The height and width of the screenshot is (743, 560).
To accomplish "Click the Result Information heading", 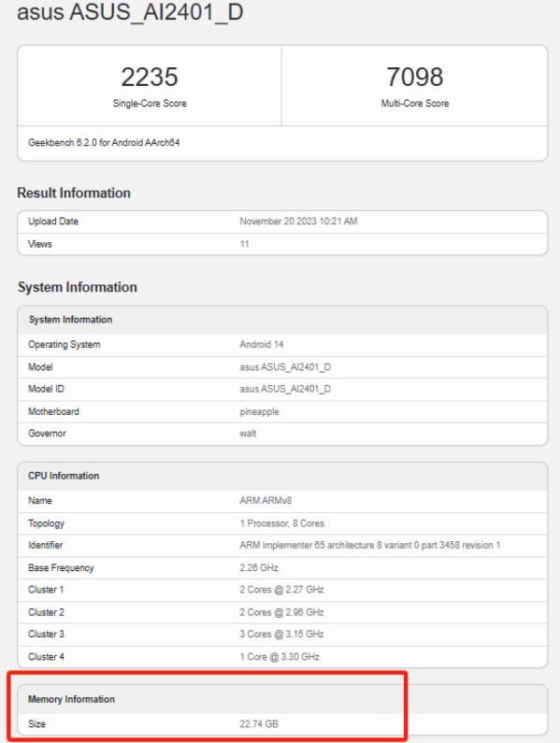I will [x=74, y=193].
